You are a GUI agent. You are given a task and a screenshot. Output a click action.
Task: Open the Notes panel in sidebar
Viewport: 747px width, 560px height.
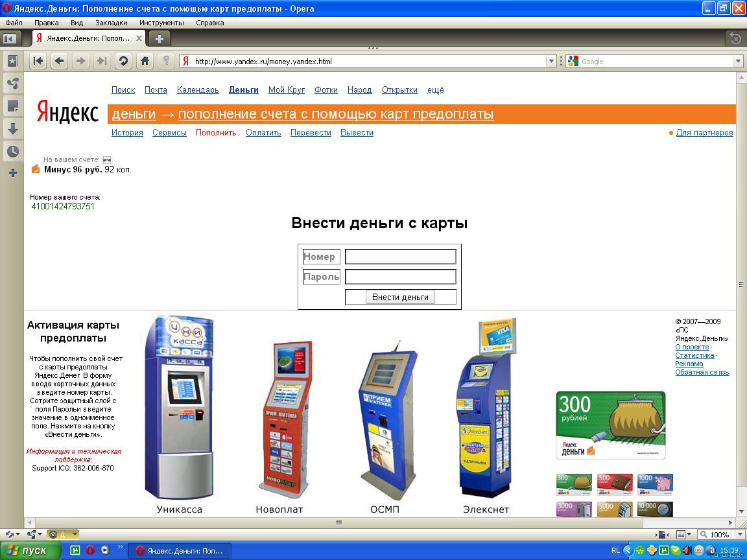(13, 106)
